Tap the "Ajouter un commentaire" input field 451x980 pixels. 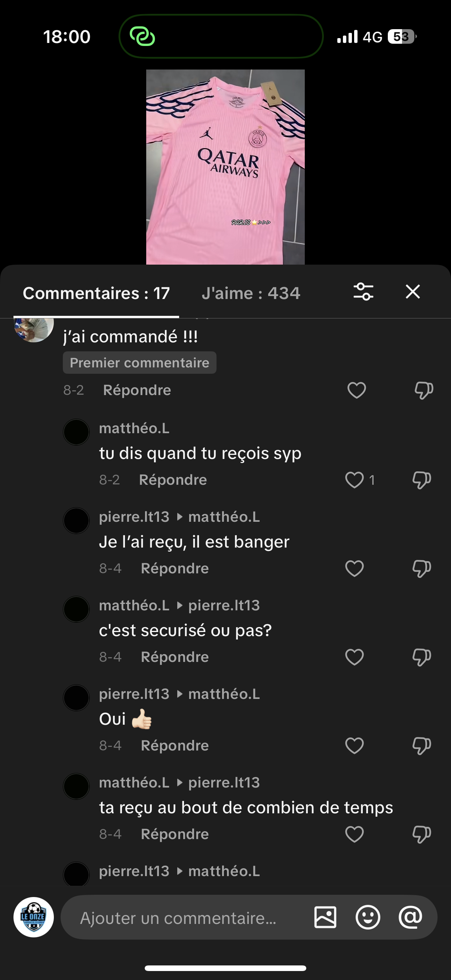pyautogui.click(x=183, y=918)
